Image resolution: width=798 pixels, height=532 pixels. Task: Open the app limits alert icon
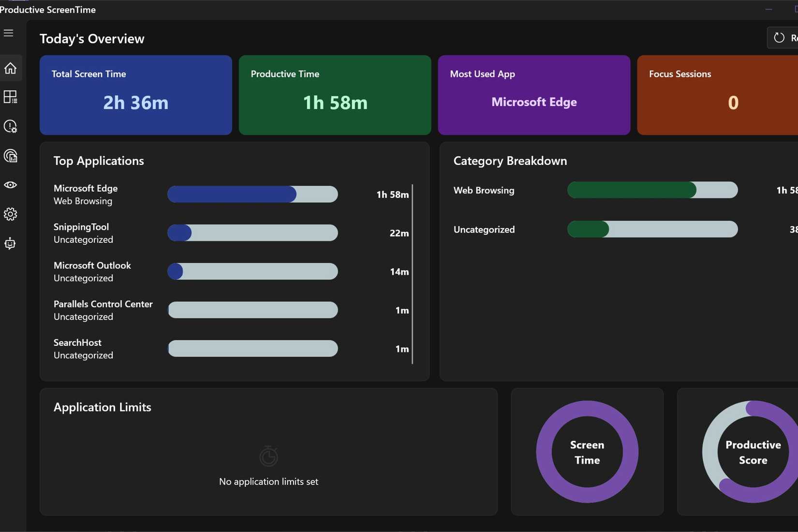[10, 126]
